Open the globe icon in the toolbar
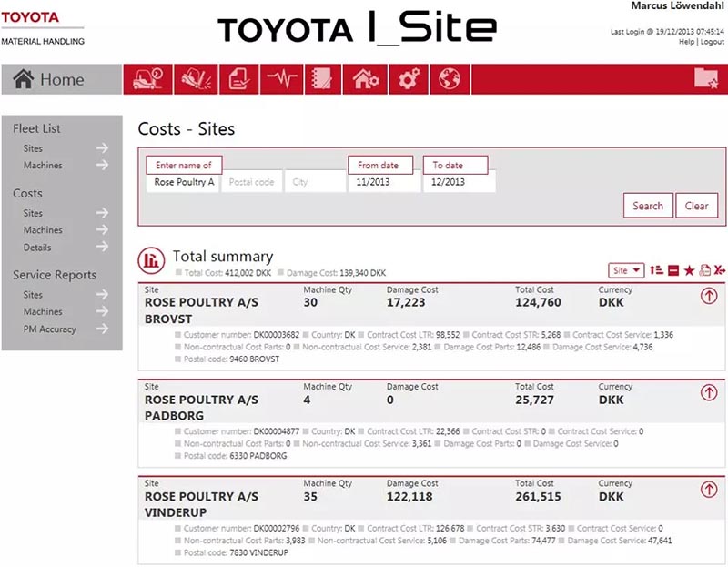This screenshot has width=728, height=567. coord(450,79)
